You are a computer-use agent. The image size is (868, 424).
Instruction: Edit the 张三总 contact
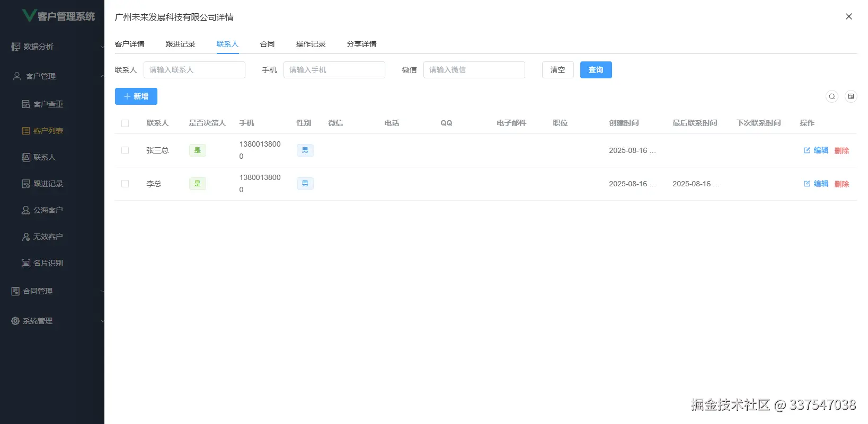[816, 150]
